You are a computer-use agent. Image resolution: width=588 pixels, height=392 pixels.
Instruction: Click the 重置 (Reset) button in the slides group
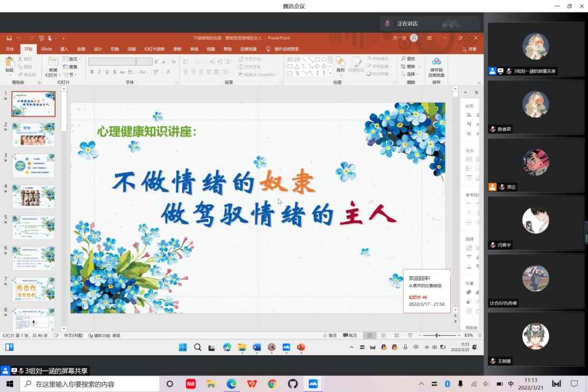click(70, 67)
